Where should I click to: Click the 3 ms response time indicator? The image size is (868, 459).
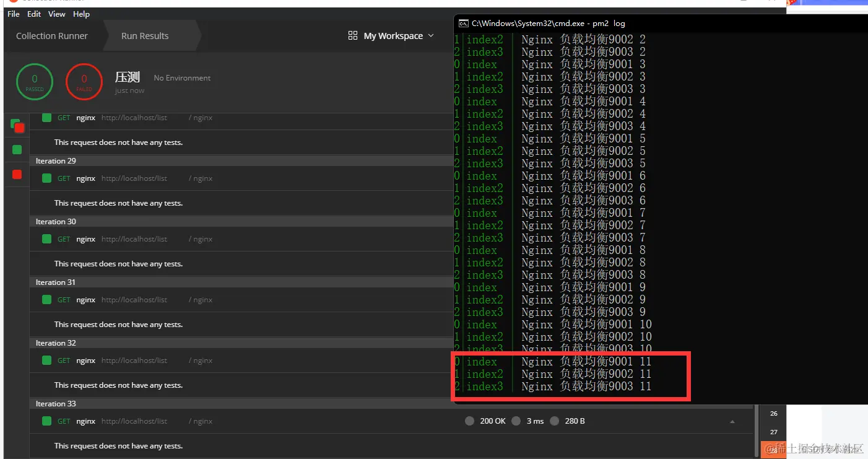tap(528, 421)
